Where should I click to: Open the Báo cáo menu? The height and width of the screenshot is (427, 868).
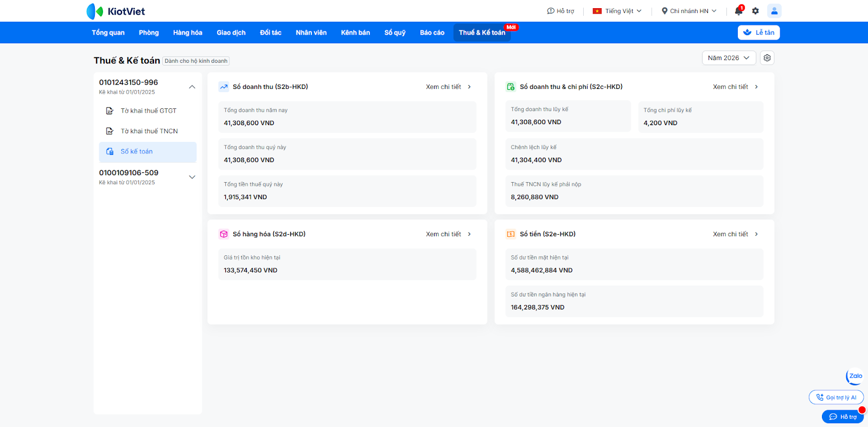coord(432,33)
